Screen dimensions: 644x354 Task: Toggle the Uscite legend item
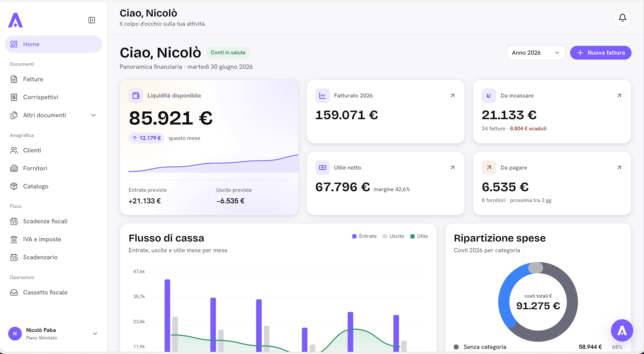(x=393, y=236)
